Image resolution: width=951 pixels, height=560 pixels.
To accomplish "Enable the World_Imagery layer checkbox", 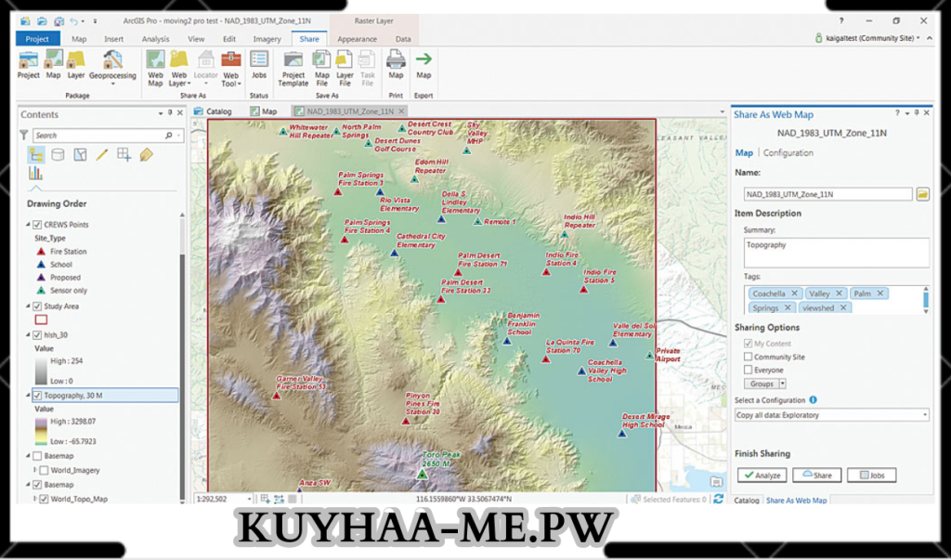I will tap(44, 470).
